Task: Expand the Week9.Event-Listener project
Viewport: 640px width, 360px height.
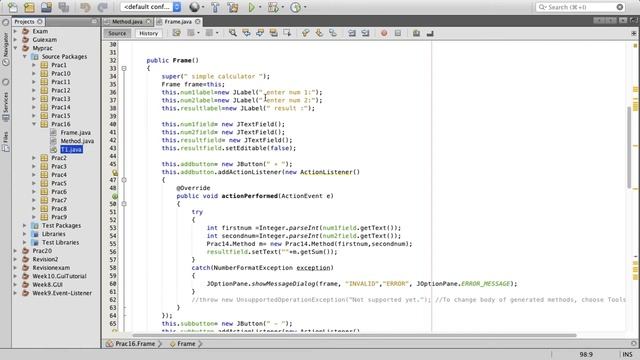Action: [x=16, y=293]
